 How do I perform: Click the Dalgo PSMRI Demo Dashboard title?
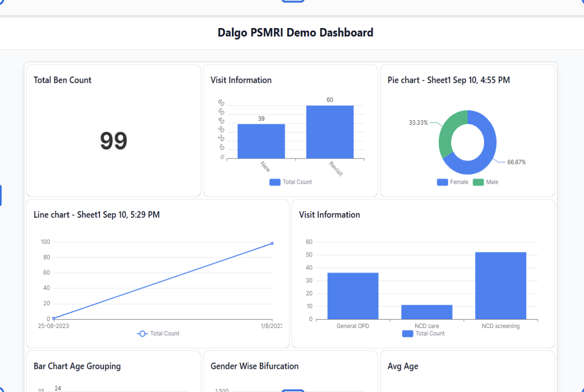[x=295, y=33]
